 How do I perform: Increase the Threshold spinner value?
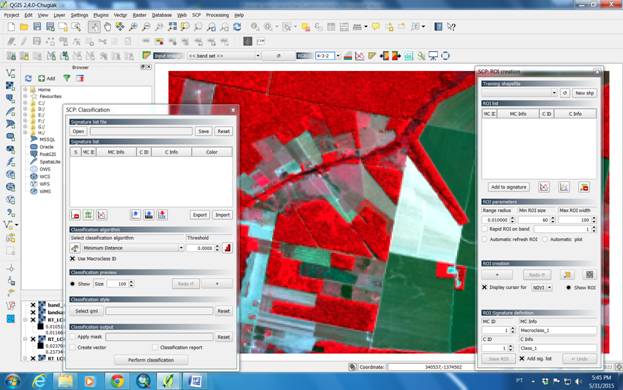[217, 246]
